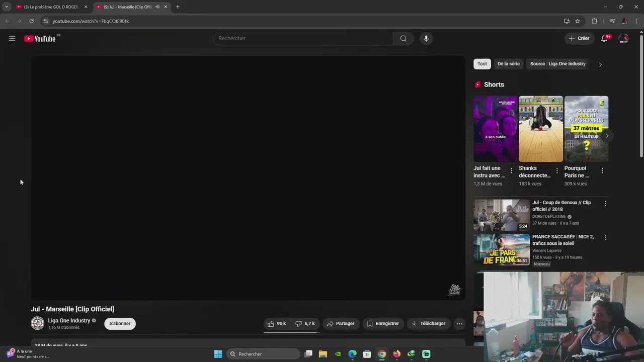The image size is (644, 362).
Task: Open the account avatar menu
Action: 623,38
